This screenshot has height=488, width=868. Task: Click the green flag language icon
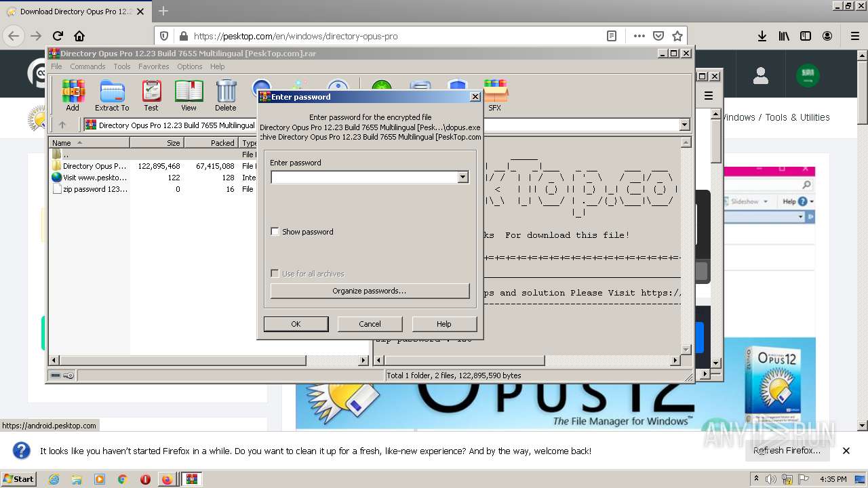coord(807,75)
